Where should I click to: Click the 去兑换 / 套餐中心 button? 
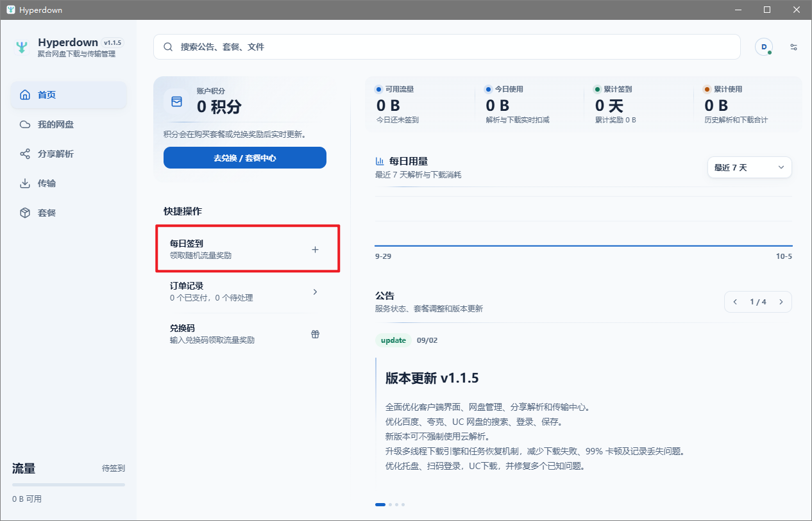pyautogui.click(x=245, y=158)
